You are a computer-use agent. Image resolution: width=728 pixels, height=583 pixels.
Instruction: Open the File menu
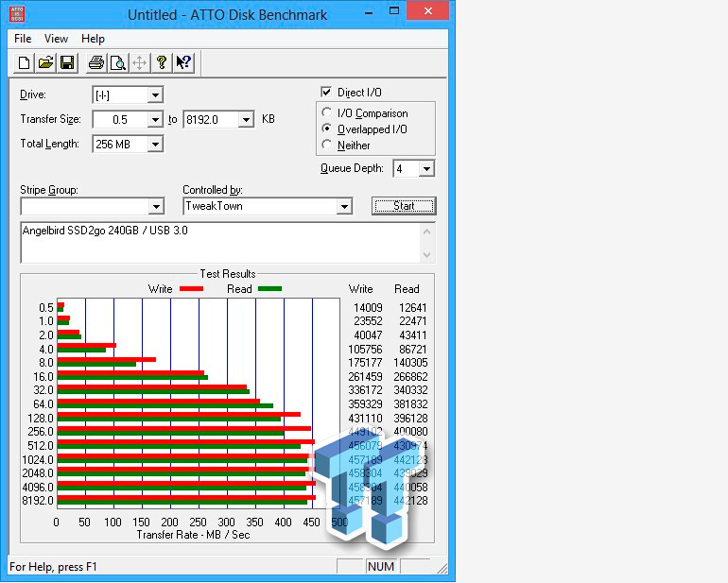(23, 39)
